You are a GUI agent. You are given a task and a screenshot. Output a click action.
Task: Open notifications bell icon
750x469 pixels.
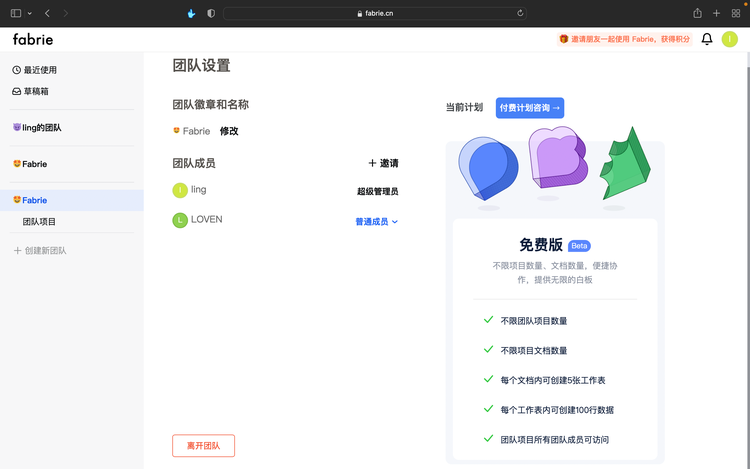706,39
